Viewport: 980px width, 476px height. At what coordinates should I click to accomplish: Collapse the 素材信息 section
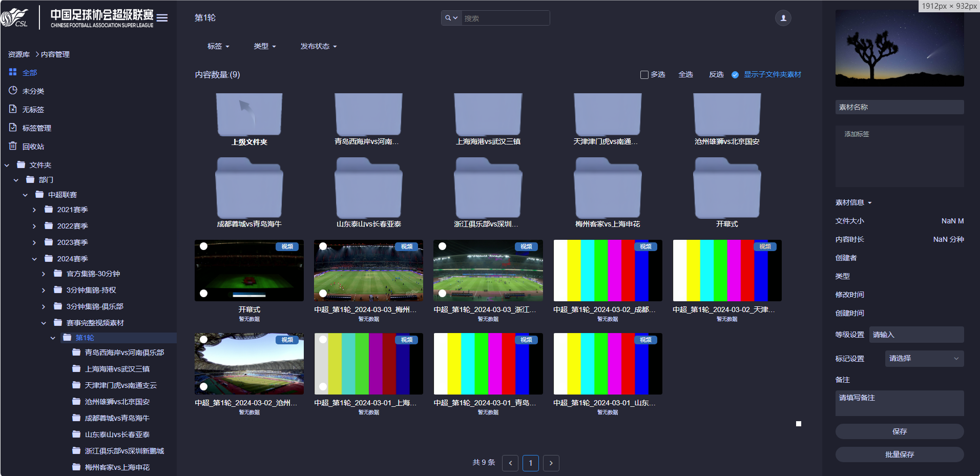point(853,202)
